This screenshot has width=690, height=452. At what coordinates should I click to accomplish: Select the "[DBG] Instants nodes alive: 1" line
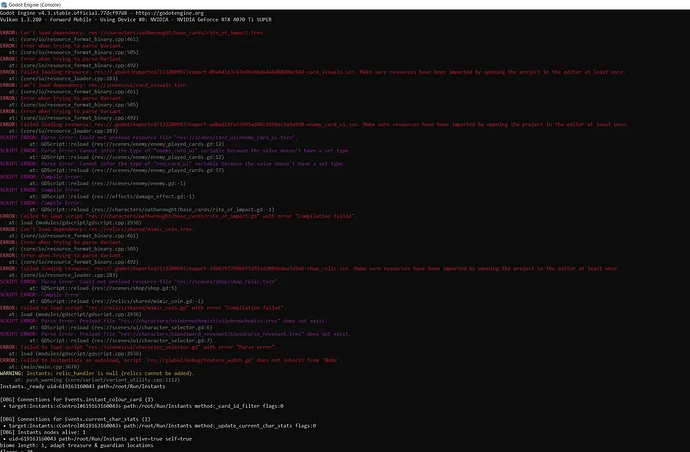click(x=43, y=433)
